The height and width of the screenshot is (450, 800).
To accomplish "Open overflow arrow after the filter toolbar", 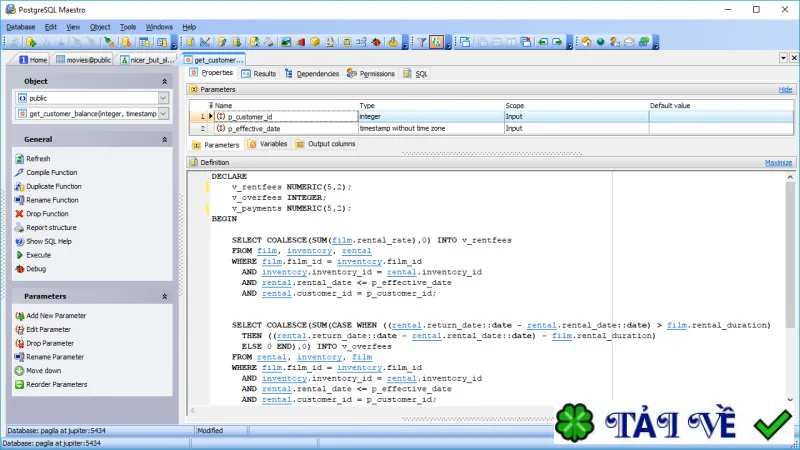I will point(448,43).
